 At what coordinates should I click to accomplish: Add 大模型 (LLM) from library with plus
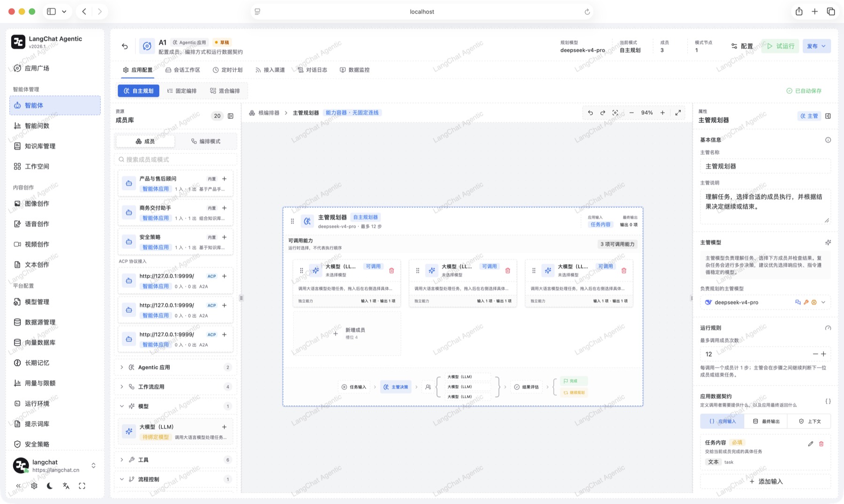224,427
